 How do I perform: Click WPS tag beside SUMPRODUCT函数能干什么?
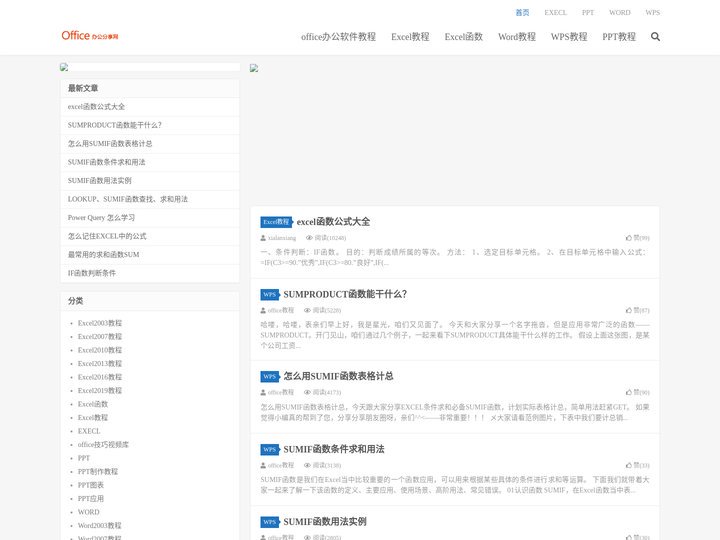point(270,294)
